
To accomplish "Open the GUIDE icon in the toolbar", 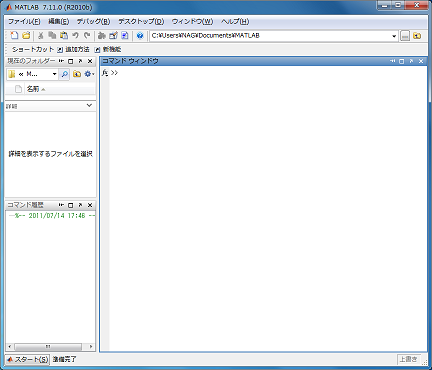I will click(x=113, y=35).
